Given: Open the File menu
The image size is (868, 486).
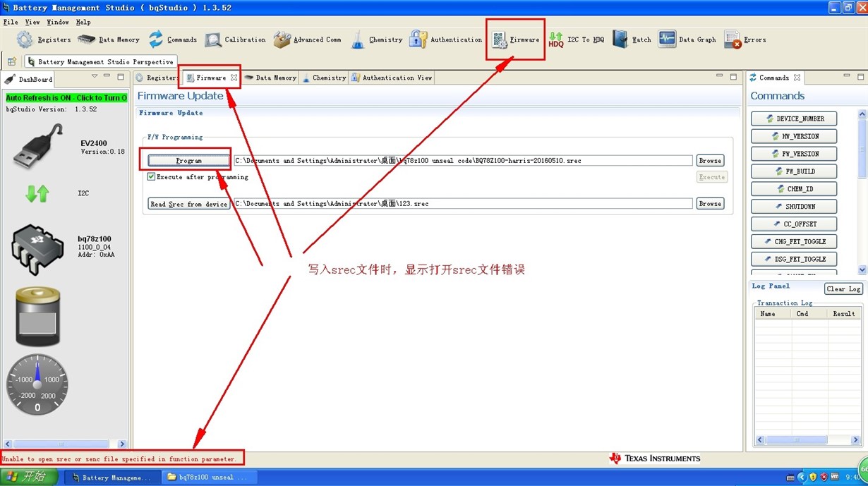Looking at the screenshot, I should (11, 22).
